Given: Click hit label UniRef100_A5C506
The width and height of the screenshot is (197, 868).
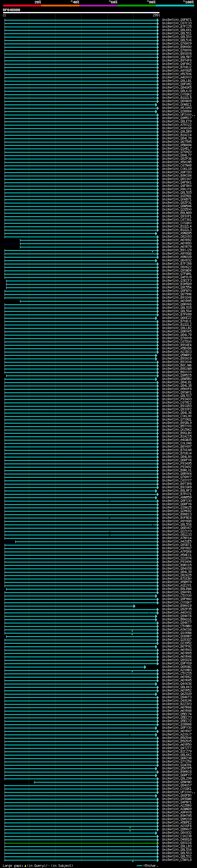Looking at the screenshot, I should click(176, 74).
